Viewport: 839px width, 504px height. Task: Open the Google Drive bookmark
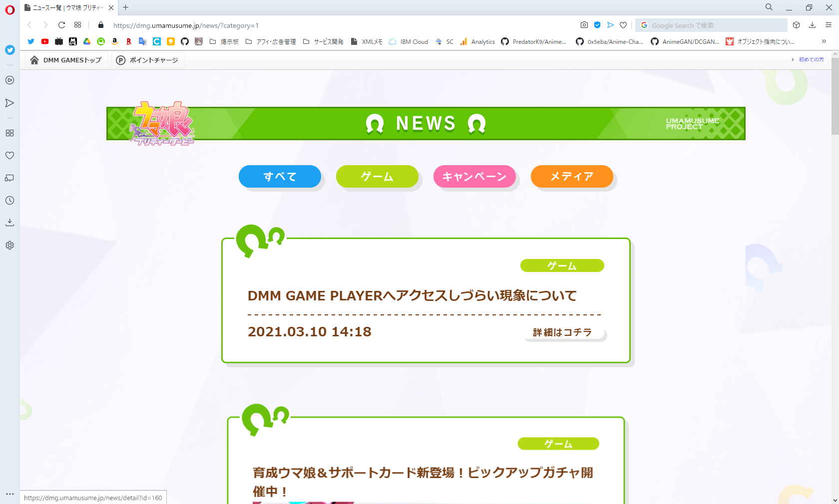click(87, 41)
